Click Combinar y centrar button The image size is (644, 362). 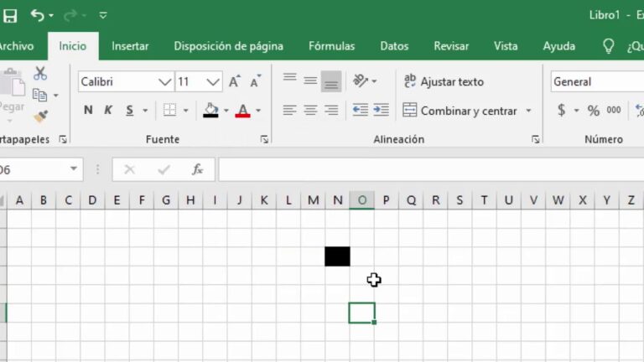pyautogui.click(x=460, y=111)
